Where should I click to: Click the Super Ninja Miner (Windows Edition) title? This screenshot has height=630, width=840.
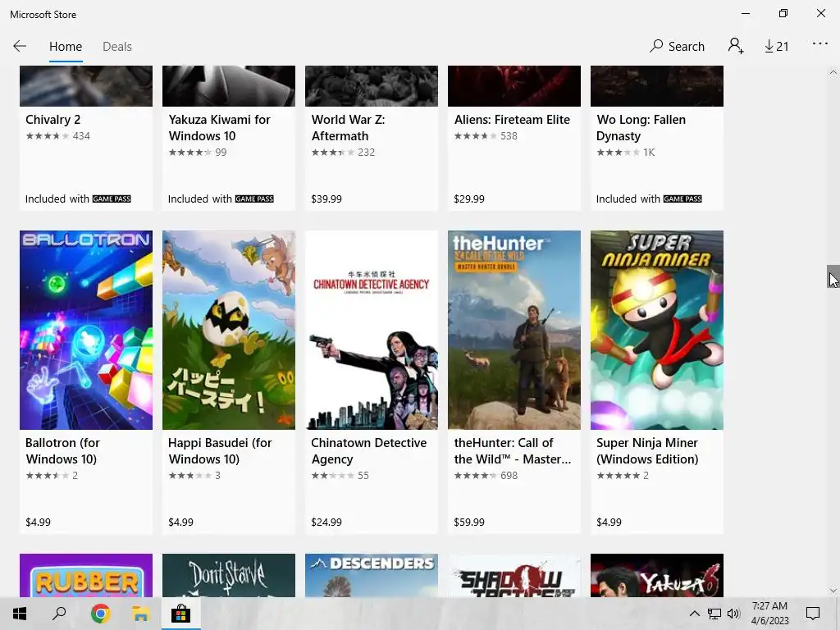pyautogui.click(x=647, y=450)
